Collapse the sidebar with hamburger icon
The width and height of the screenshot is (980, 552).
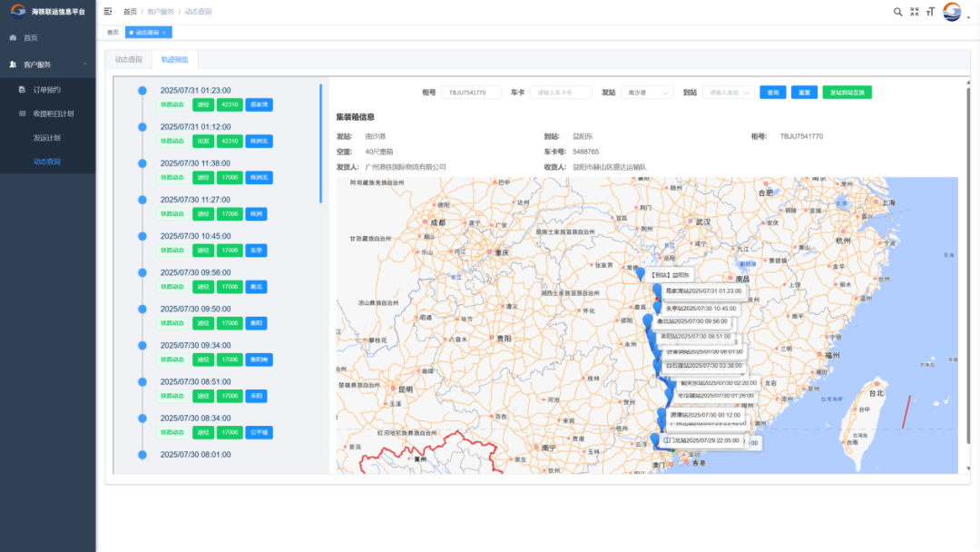click(x=108, y=11)
